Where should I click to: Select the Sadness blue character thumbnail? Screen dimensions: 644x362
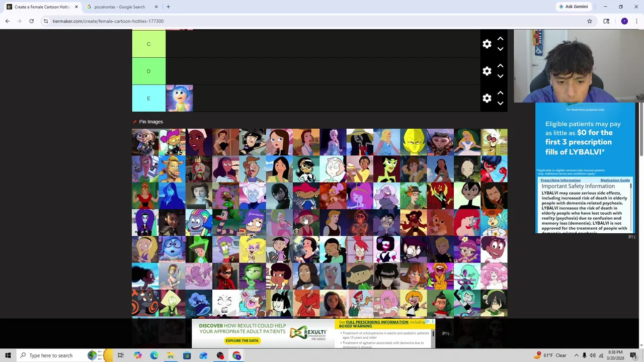pyautogui.click(x=172, y=250)
